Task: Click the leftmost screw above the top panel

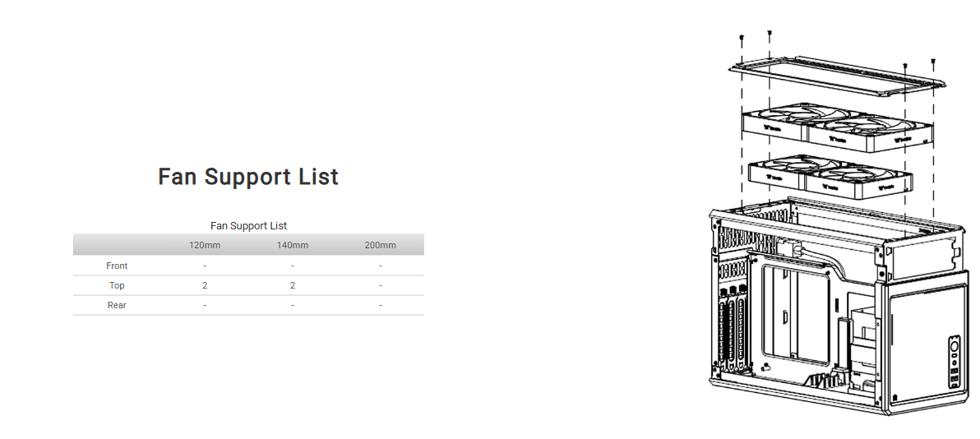Action: pos(742,39)
